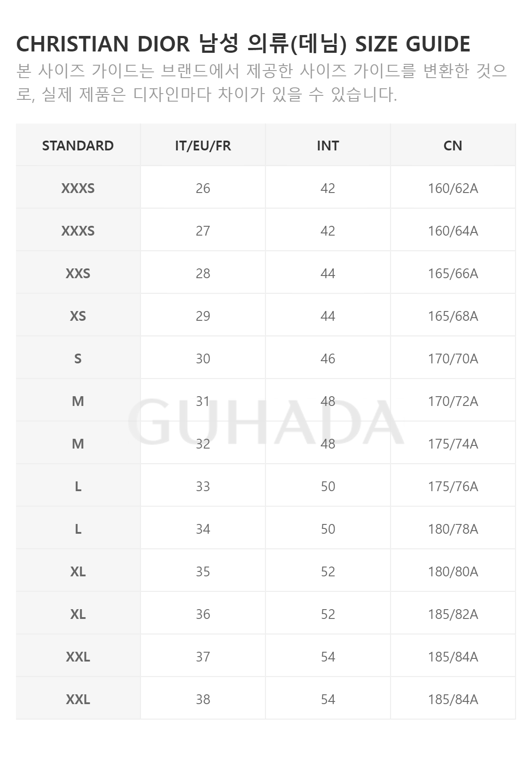Select the IT/EU/FR value 38 cell

tap(203, 699)
